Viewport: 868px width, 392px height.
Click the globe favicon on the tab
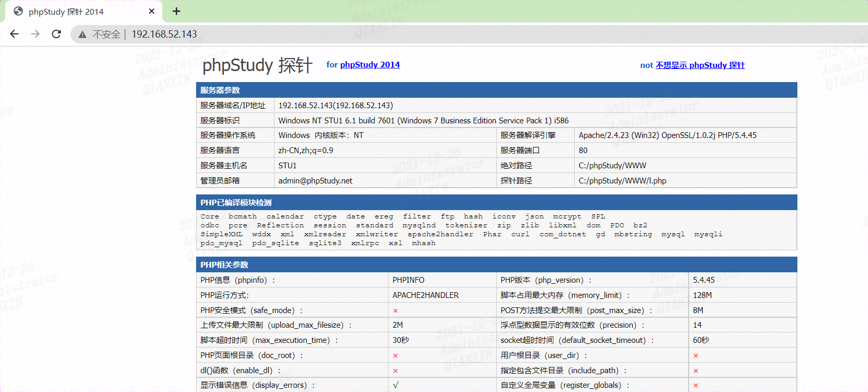pos(18,11)
